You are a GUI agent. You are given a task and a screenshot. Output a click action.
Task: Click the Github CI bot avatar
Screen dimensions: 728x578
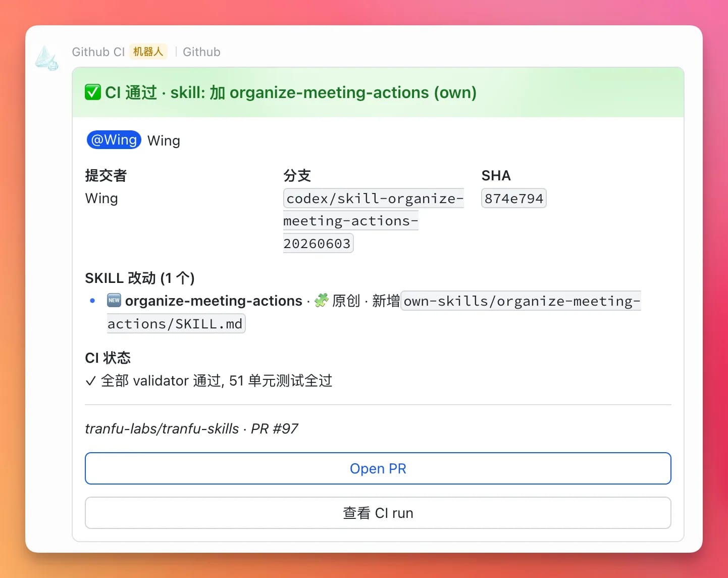click(x=46, y=58)
